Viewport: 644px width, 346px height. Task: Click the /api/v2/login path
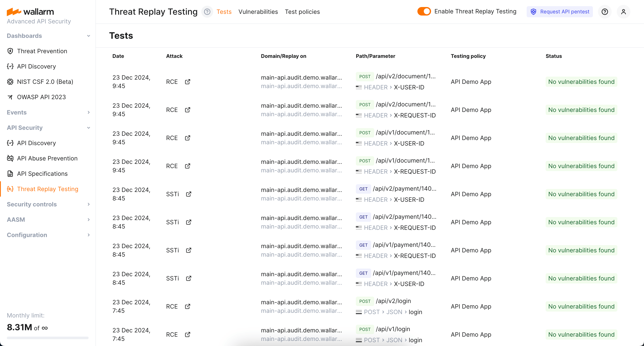[x=393, y=301]
